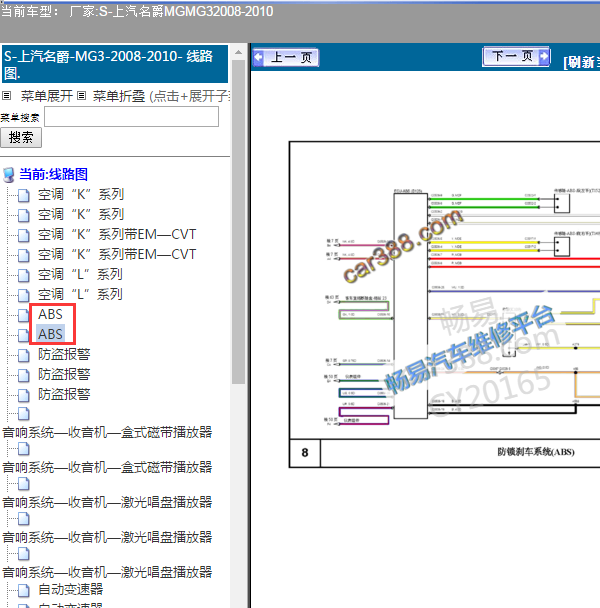Image resolution: width=600 pixels, height=608 pixels.
Task: Click page icon of first 空调 "K" 系列带EM—CVT
Action: (x=24, y=235)
